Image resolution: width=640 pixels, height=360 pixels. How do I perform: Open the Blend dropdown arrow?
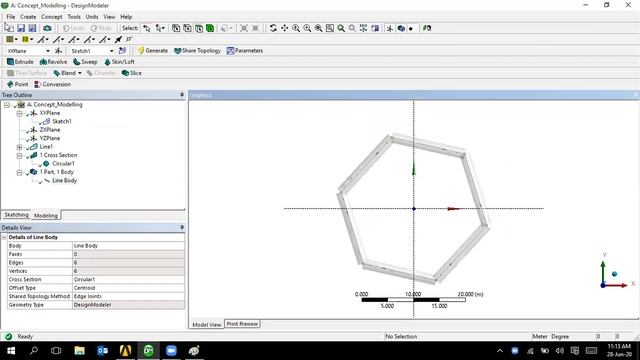coord(80,73)
